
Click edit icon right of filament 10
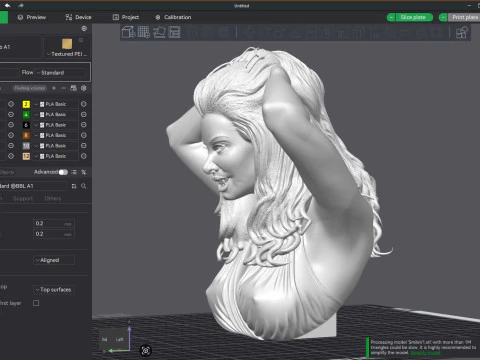pyautogui.click(x=84, y=146)
